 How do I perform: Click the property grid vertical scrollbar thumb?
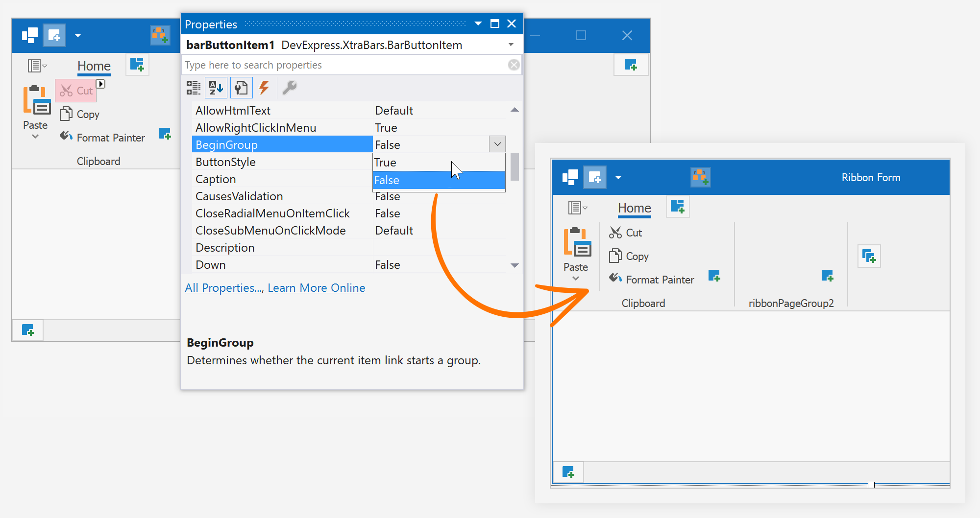coord(514,167)
